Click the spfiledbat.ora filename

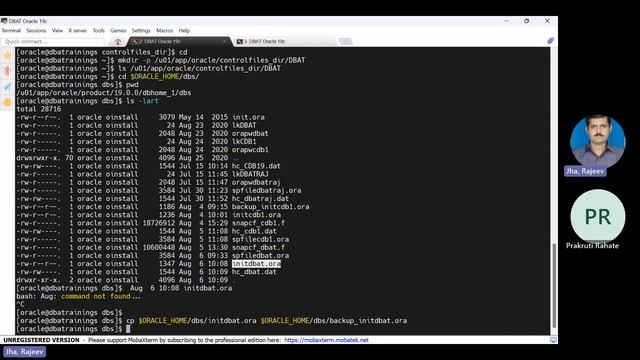[260, 256]
